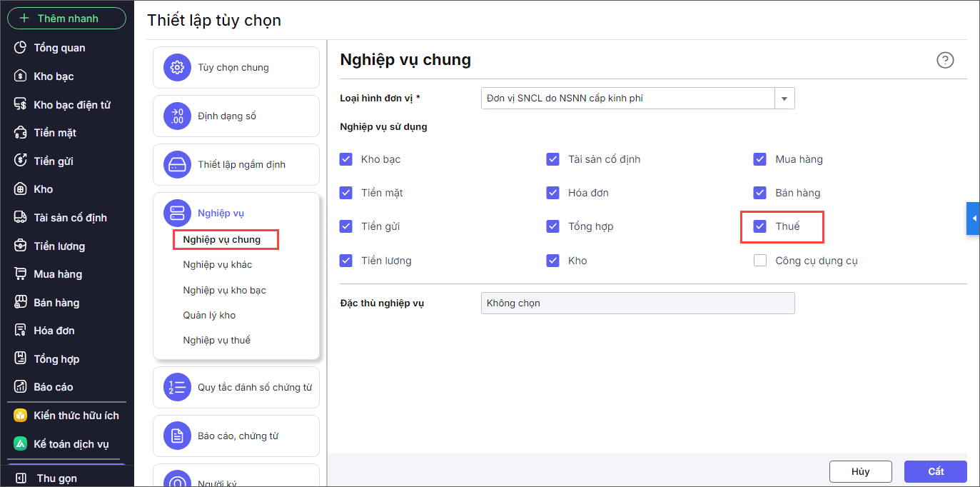Viewport: 980px width, 487px height.
Task: Click the Báo cáo chart icon
Action: (21, 387)
